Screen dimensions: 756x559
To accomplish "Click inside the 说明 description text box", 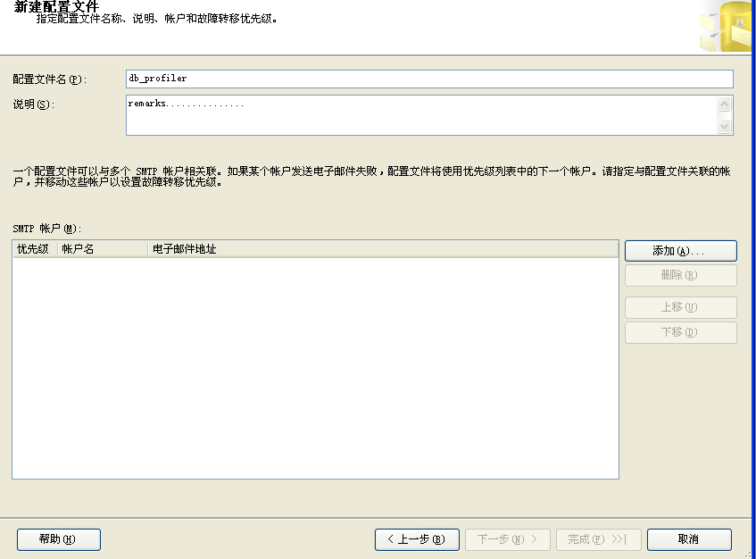I will [421, 115].
